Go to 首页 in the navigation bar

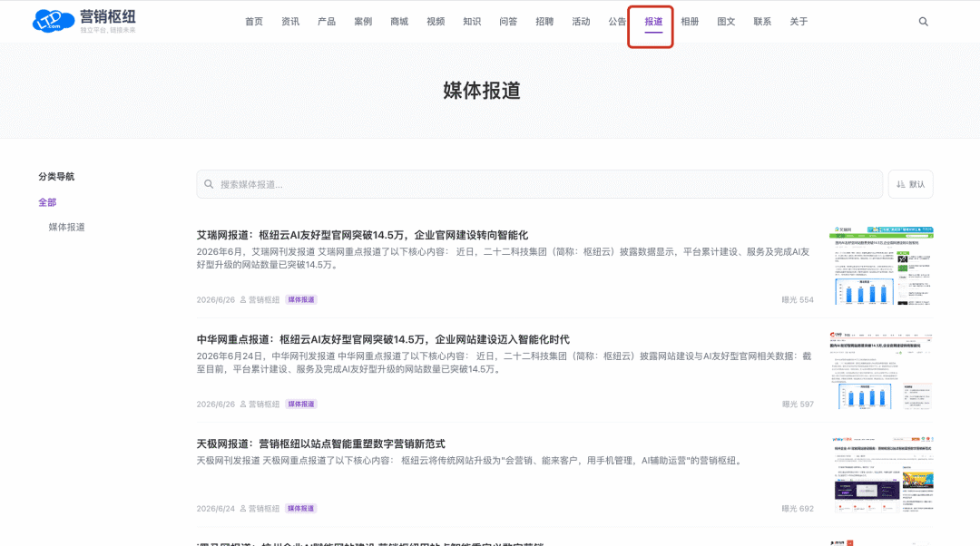pyautogui.click(x=254, y=21)
